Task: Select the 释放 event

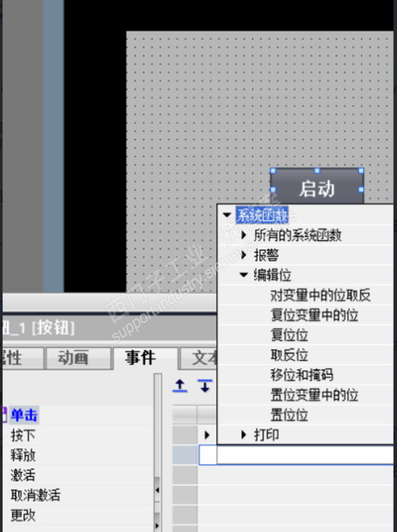Action: [23, 455]
